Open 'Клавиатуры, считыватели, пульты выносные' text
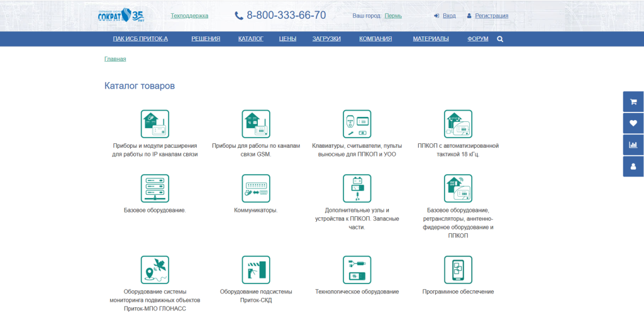This screenshot has width=644, height=323. coord(357,150)
